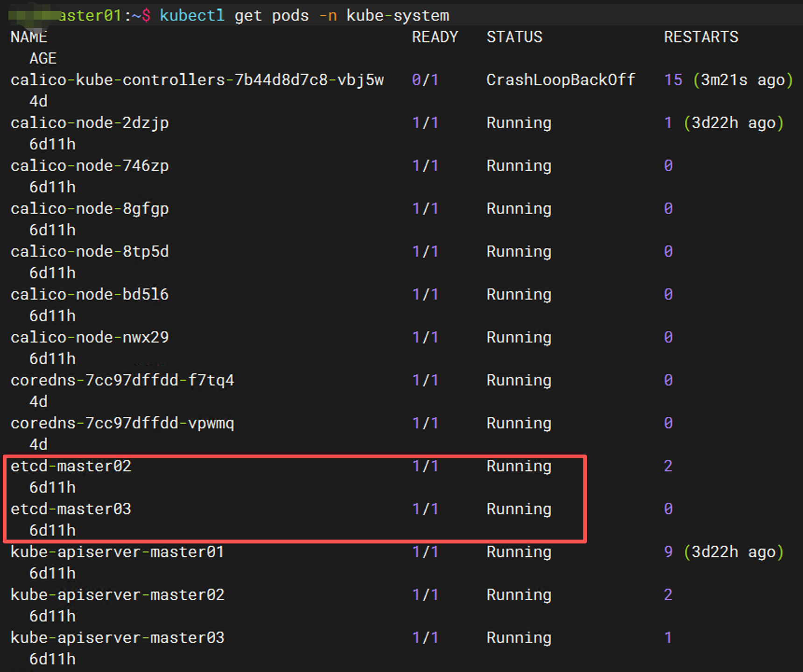803x672 pixels.
Task: Click restart value 1 (3d22h ago)
Action: pyautogui.click(x=724, y=123)
